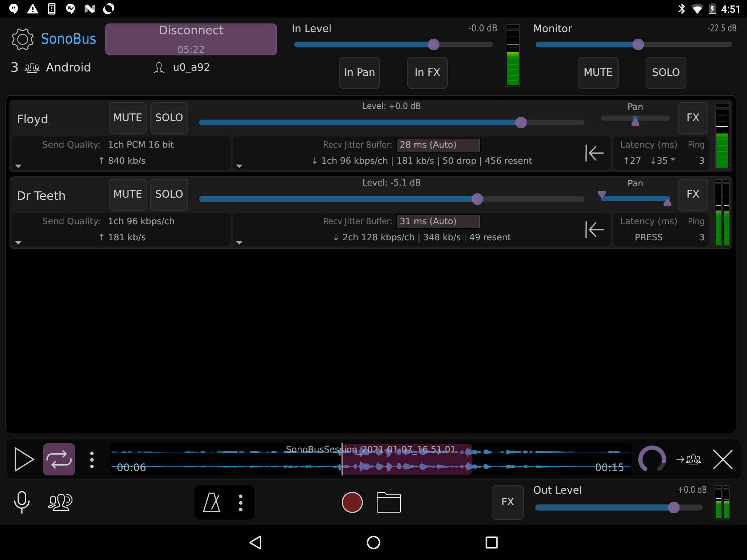Play the loaded session recording

tap(24, 459)
